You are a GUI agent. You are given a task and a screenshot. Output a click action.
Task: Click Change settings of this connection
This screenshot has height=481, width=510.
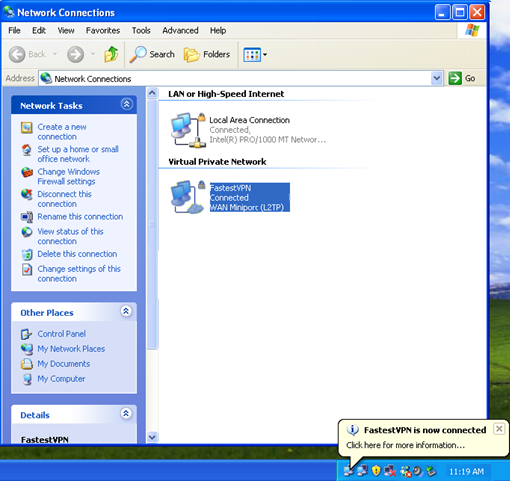click(79, 273)
